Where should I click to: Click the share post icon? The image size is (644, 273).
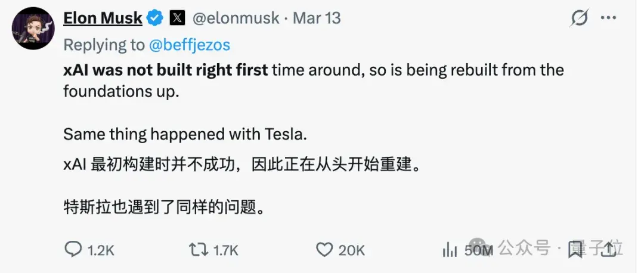pos(609,250)
